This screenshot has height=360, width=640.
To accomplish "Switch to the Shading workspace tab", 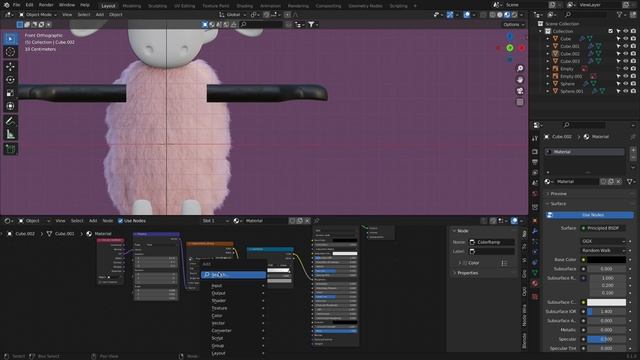I will point(244,6).
